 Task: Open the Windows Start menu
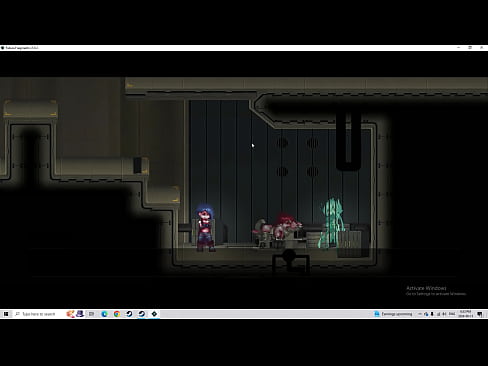pos(6,314)
